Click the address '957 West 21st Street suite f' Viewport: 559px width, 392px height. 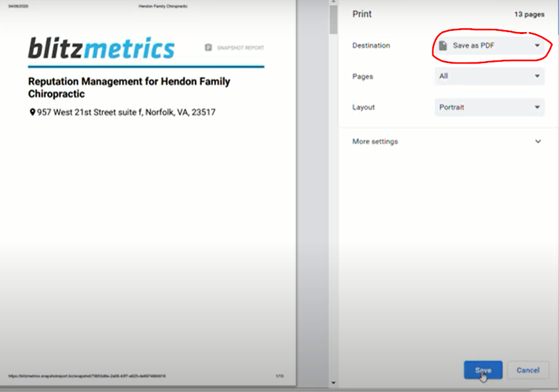pyautogui.click(x=90, y=112)
